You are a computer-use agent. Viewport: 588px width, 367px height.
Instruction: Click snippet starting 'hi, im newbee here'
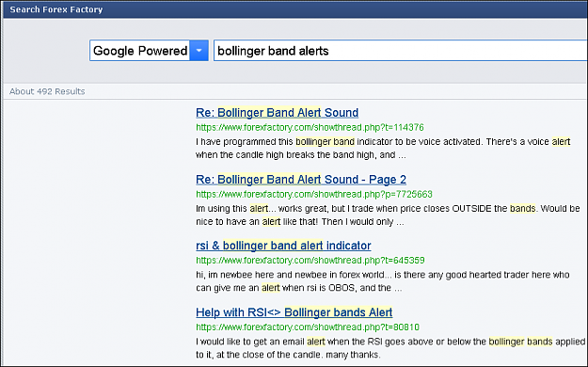click(x=383, y=281)
